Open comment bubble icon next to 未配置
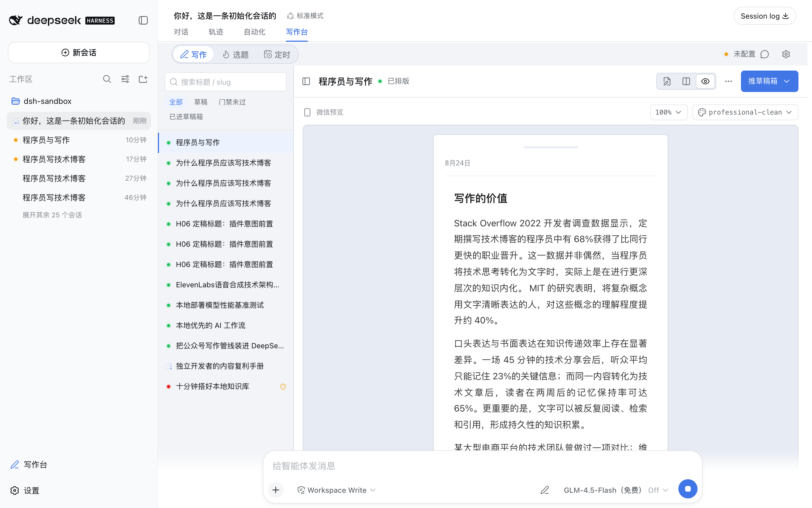 [x=765, y=54]
